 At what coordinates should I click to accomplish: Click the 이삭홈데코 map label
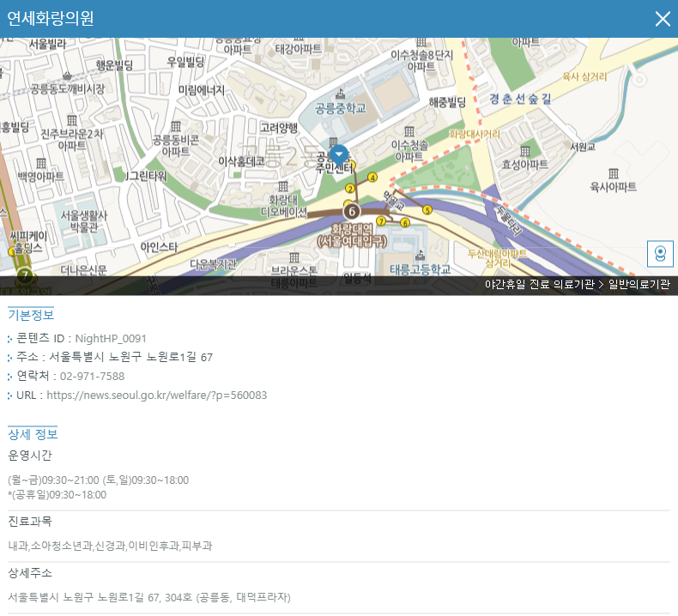pyautogui.click(x=241, y=161)
